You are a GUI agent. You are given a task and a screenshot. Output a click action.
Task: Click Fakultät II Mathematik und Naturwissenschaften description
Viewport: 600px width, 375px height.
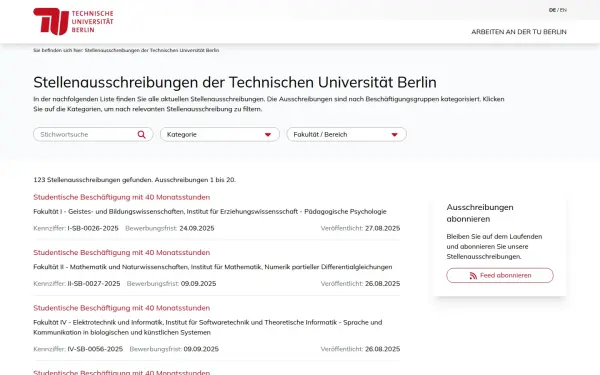[213, 267]
